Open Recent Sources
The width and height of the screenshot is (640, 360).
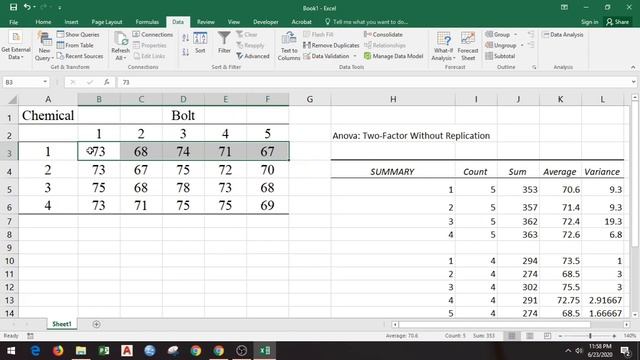tap(80, 56)
